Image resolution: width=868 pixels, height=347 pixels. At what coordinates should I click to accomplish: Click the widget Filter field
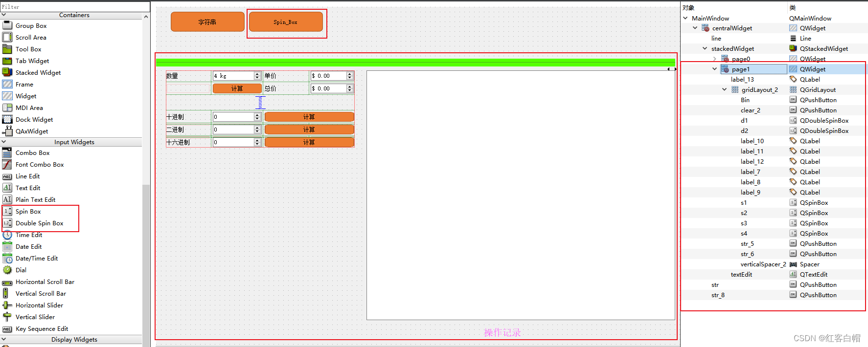pyautogui.click(x=75, y=7)
